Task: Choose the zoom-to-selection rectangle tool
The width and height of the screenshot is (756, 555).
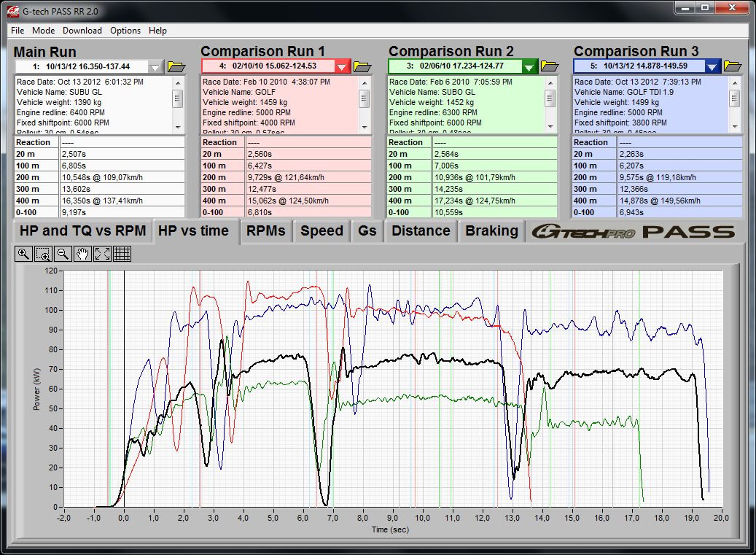Action: click(x=44, y=254)
